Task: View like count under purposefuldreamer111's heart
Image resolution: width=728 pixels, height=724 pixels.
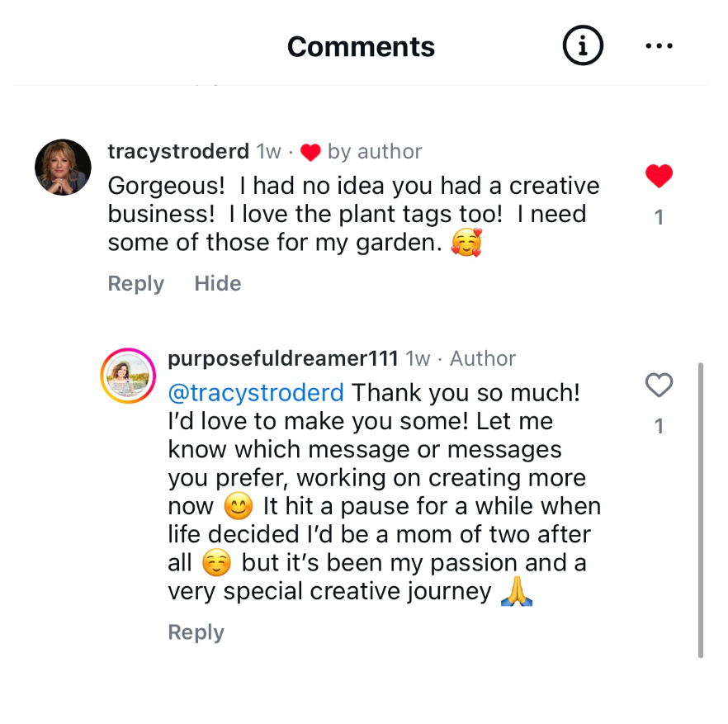Action: 659,427
